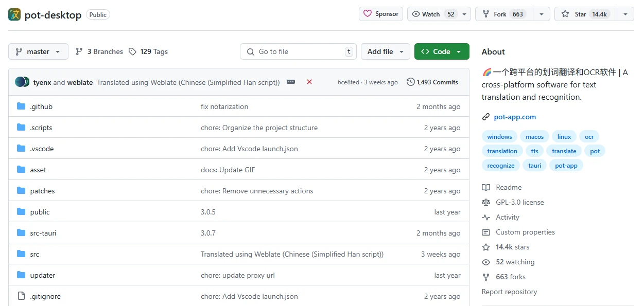
Task: Open the 'docs: Update GIF' commit
Action: 228,170
